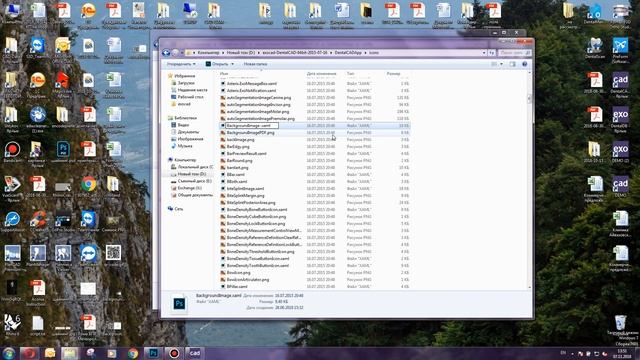Open the Упорядочить (Organize) dropdown
The width and height of the screenshot is (640, 360).
coord(181,64)
